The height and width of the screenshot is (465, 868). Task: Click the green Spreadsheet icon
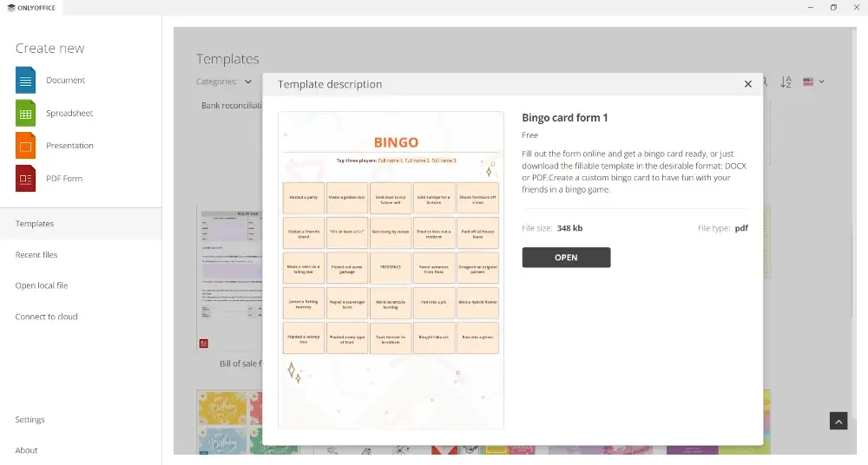point(25,113)
